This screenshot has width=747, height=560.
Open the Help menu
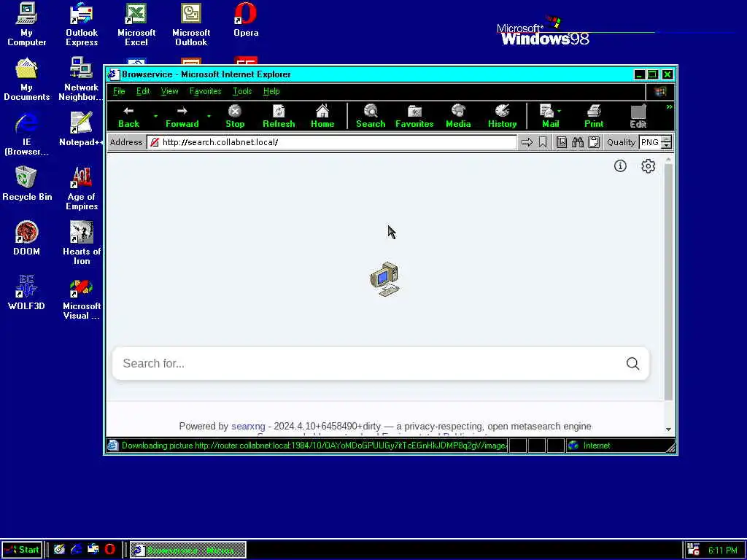point(271,91)
